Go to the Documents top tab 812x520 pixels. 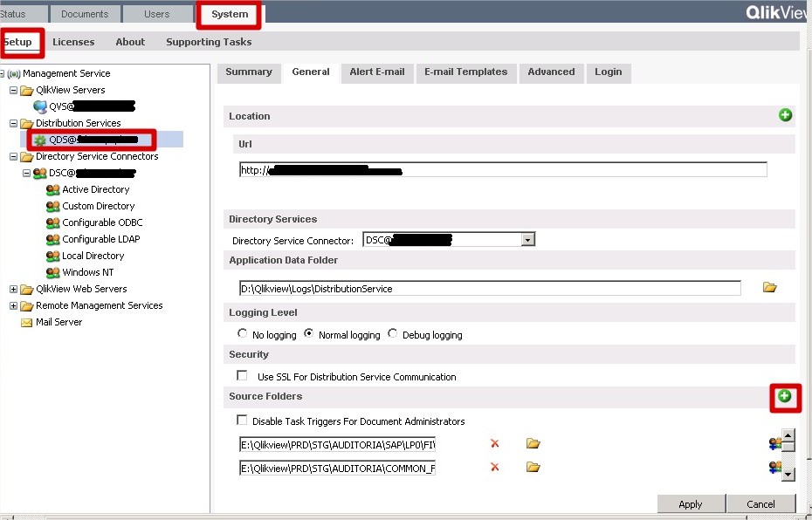coord(85,14)
